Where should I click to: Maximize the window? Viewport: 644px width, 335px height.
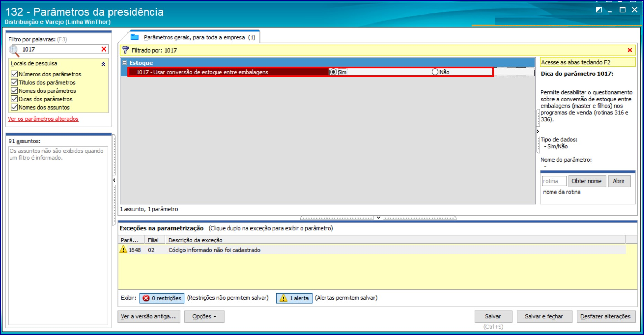coord(623,10)
